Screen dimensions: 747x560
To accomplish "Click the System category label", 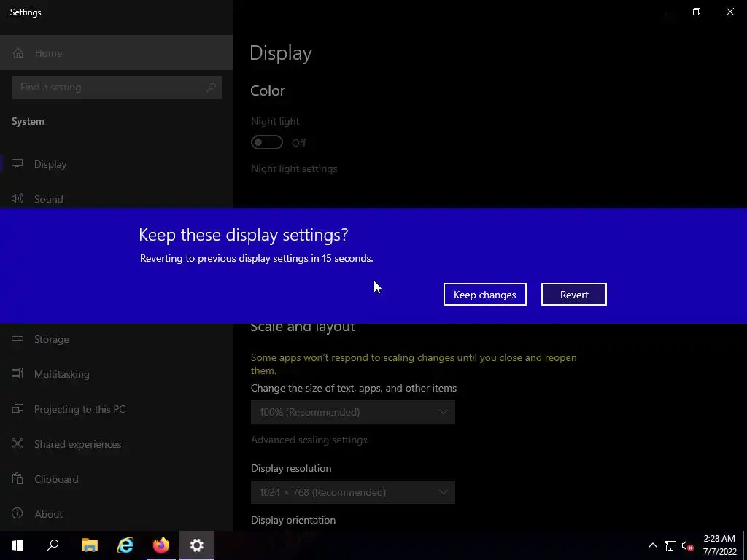I will (x=28, y=122).
